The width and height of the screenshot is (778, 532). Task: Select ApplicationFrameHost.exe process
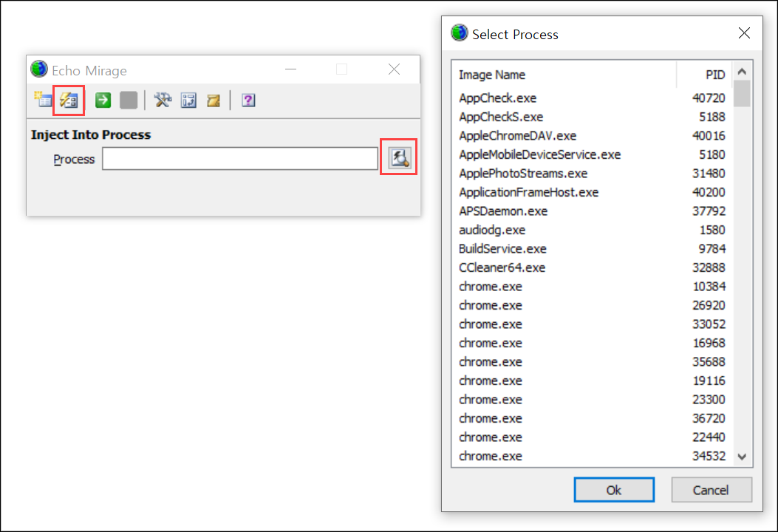click(592, 192)
